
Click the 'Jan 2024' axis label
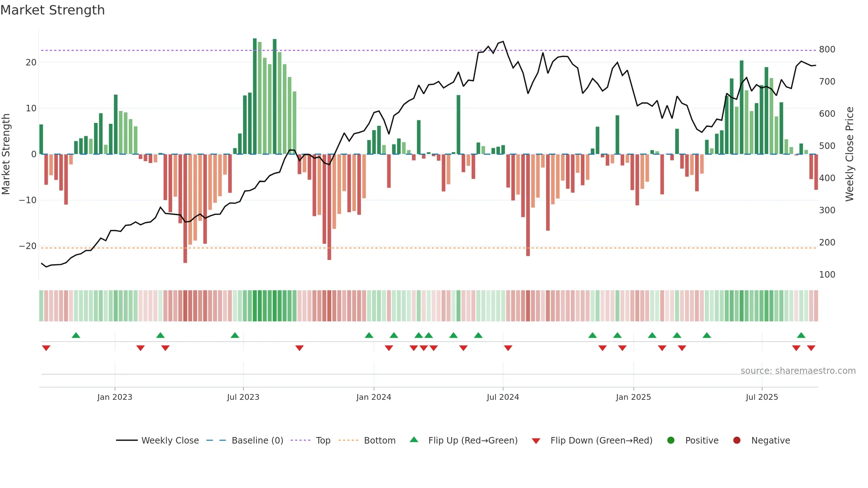(374, 397)
